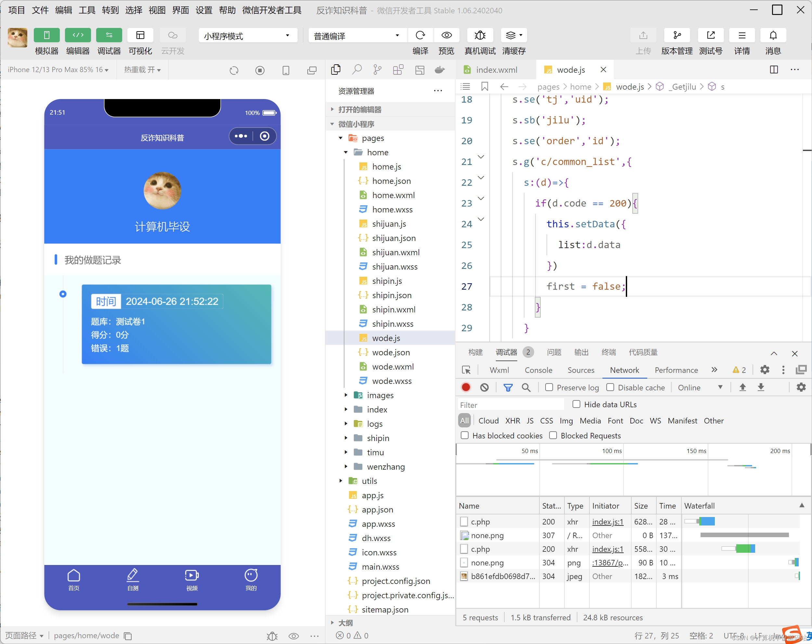Click the split editor icon
This screenshot has width=812, height=644.
tap(774, 69)
